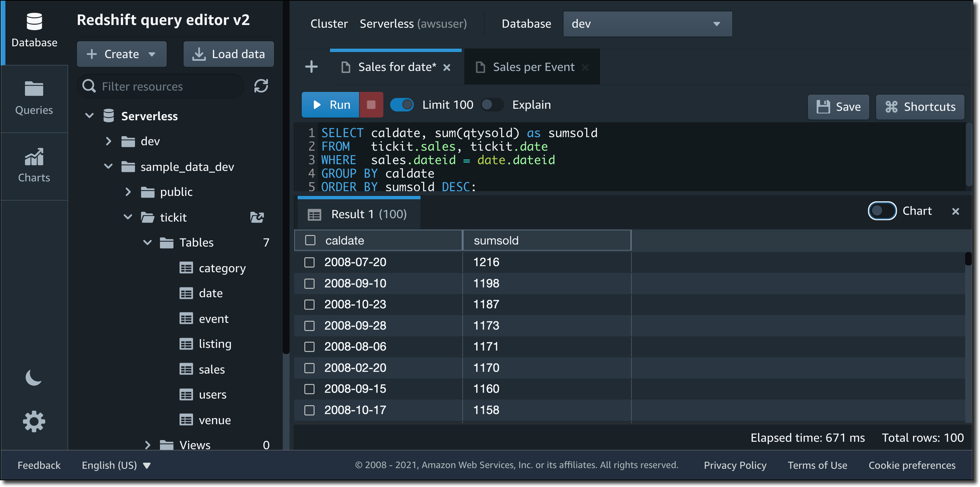The image size is (980, 487).
Task: Click the stop query red button
Action: [371, 105]
